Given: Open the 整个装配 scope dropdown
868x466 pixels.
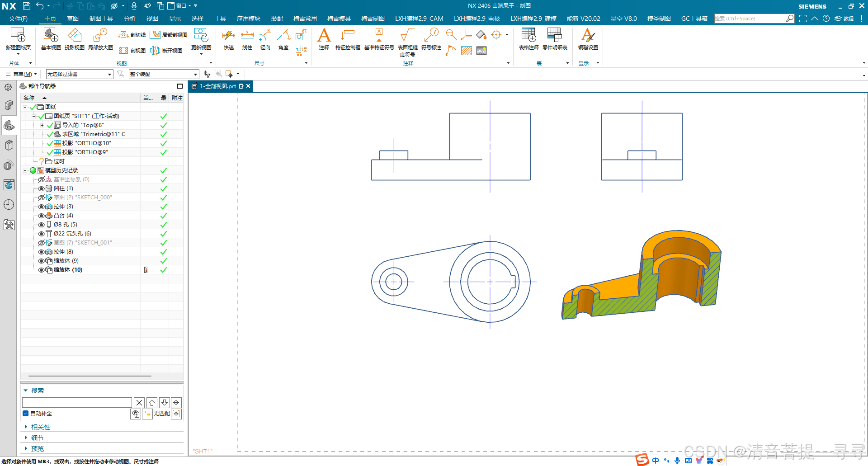Looking at the screenshot, I should coord(164,74).
